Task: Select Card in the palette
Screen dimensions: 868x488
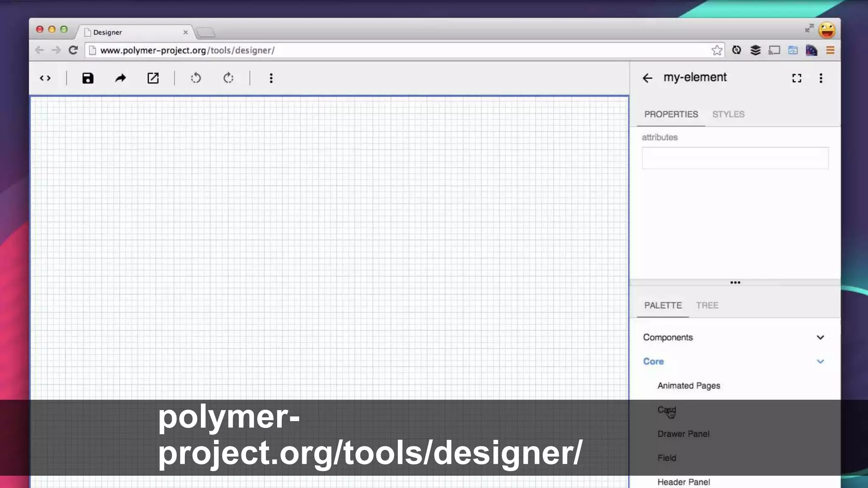Action: pos(667,410)
